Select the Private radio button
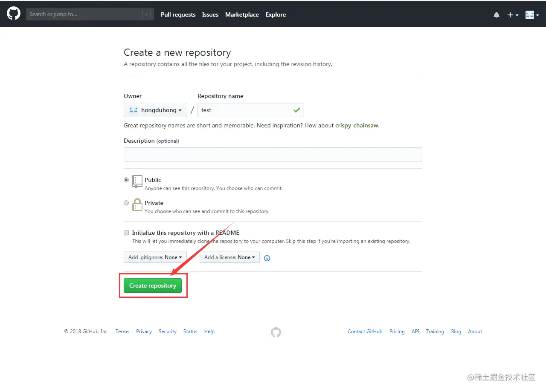546x392 pixels. click(126, 203)
